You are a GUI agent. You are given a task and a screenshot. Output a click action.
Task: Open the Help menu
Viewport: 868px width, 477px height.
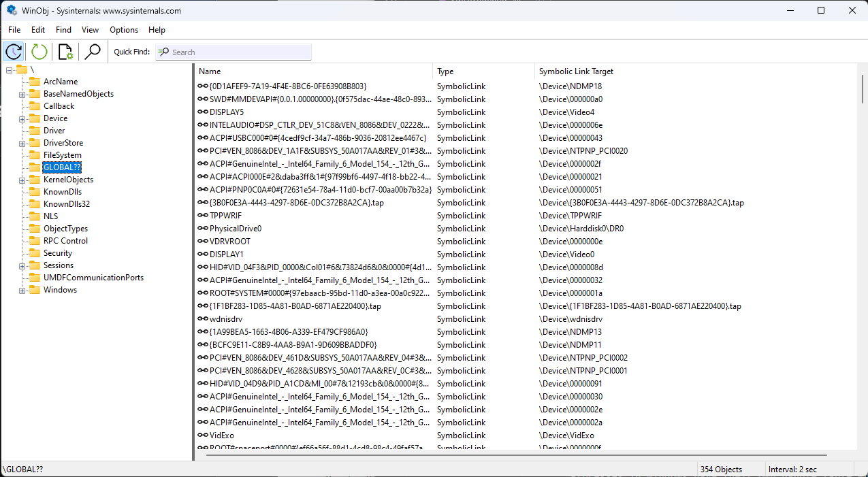coord(157,30)
